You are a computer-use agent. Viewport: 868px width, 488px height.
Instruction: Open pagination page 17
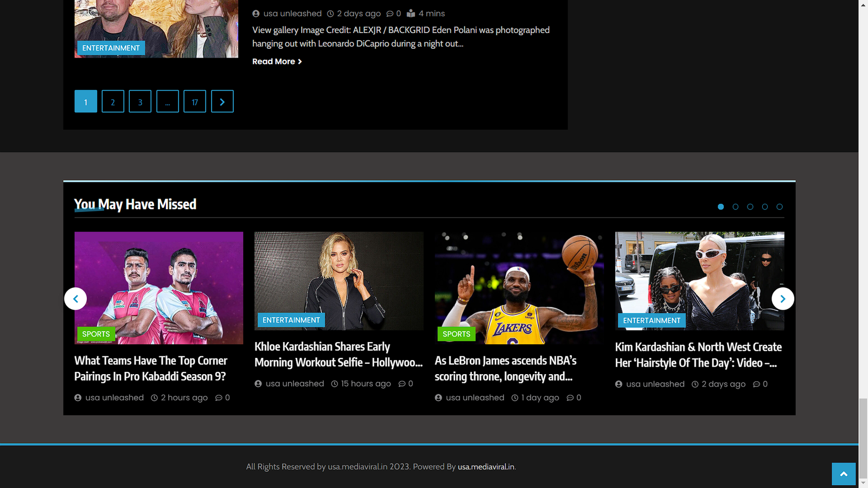click(x=195, y=101)
